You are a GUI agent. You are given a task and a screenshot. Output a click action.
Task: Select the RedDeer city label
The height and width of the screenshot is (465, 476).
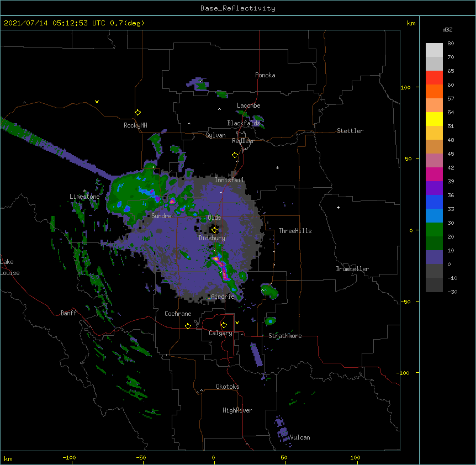coord(243,141)
